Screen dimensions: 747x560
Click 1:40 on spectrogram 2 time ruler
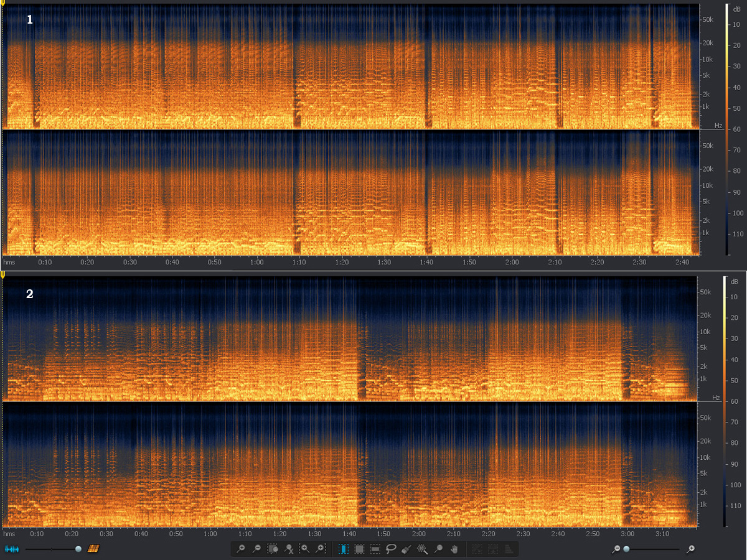pos(350,534)
